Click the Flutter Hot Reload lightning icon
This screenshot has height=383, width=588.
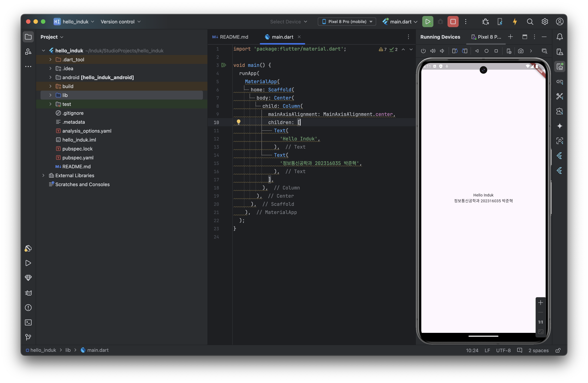click(515, 22)
